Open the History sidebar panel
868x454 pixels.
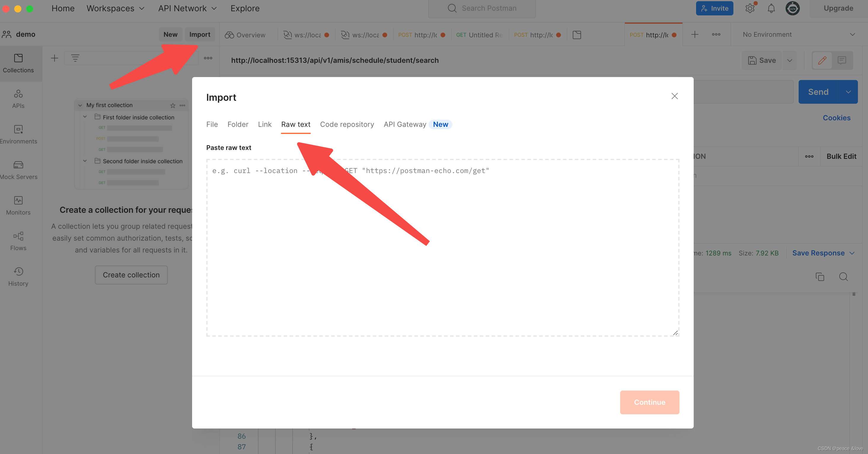click(x=18, y=276)
